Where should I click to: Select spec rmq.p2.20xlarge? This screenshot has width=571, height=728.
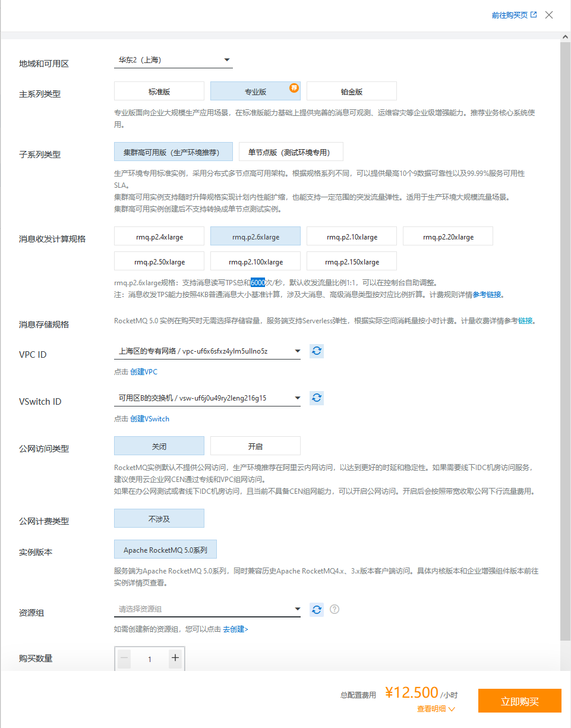click(448, 237)
